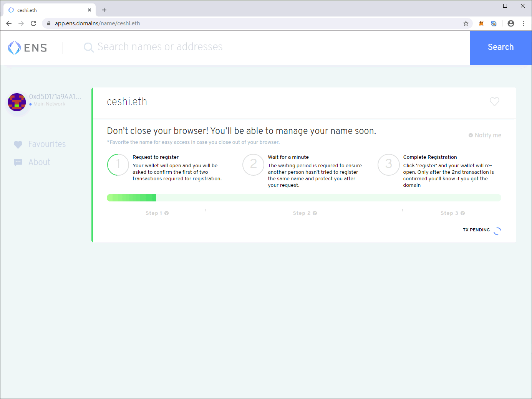Click the Step 1 label
Image resolution: width=532 pixels, height=399 pixels.
click(154, 213)
